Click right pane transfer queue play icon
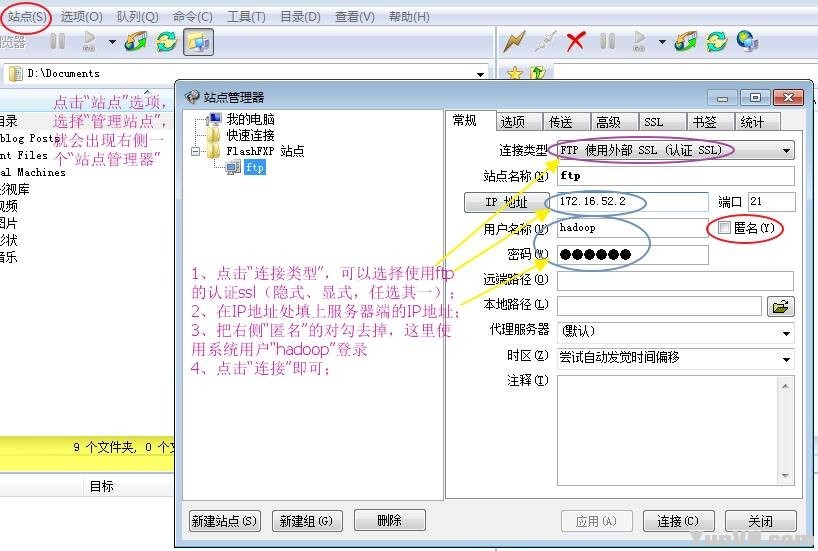Image resolution: width=818 pixels, height=551 pixels. pos(639,41)
